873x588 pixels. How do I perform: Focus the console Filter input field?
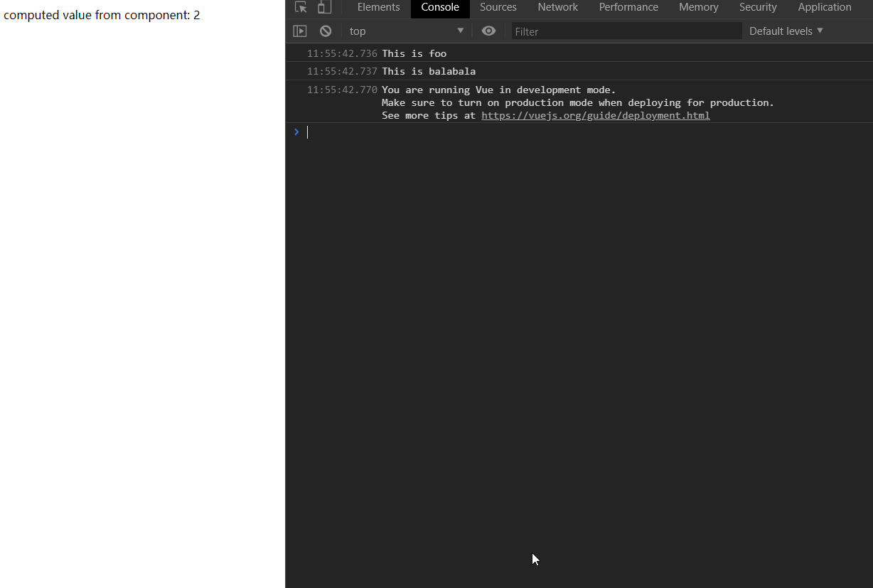coord(626,31)
